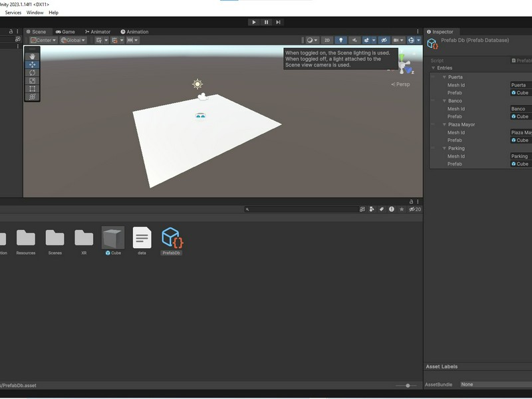Viewport: 532px width, 399px height.
Task: Toggle 2D view mode in the Scene view
Action: point(327,39)
